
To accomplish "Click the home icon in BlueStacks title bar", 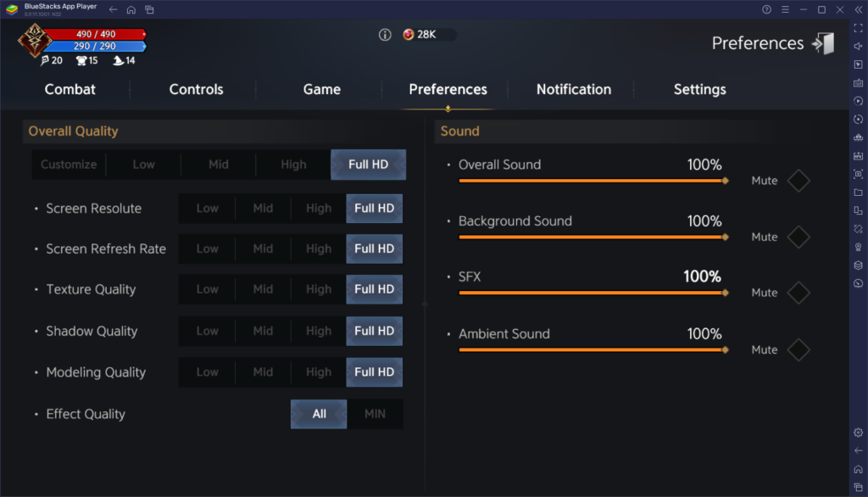I will (x=131, y=9).
